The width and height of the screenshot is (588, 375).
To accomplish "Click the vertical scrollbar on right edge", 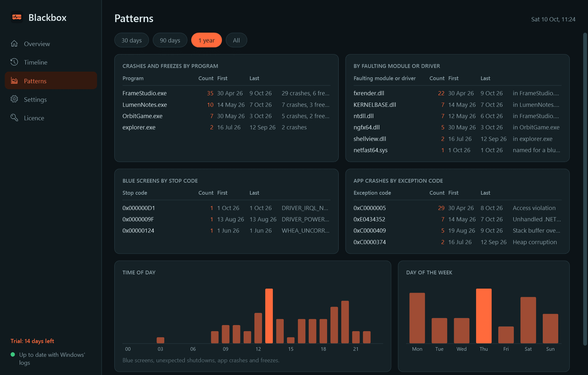I will pyautogui.click(x=585, y=189).
